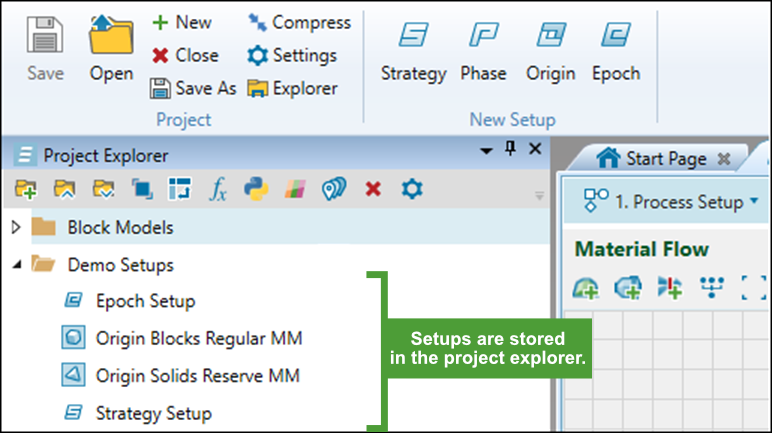Screen dimensions: 772x433
Task: Select Epoch Setup in the tree
Action: [145, 301]
